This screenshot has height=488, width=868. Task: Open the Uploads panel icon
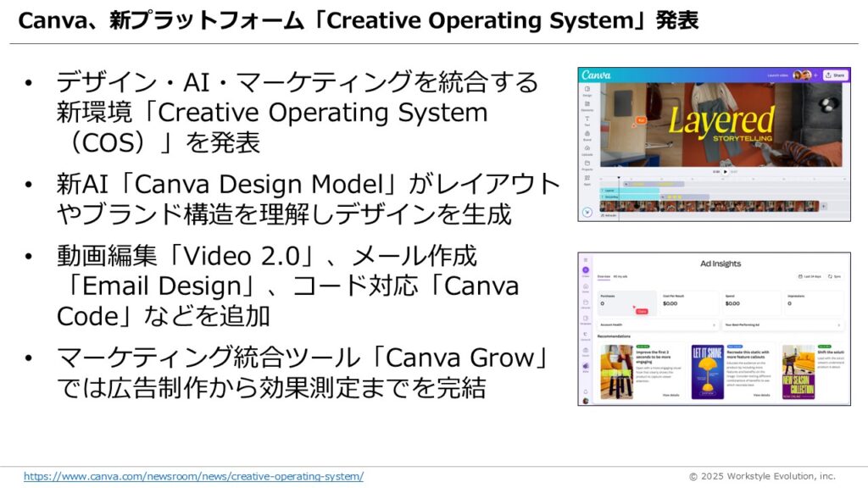click(x=587, y=148)
